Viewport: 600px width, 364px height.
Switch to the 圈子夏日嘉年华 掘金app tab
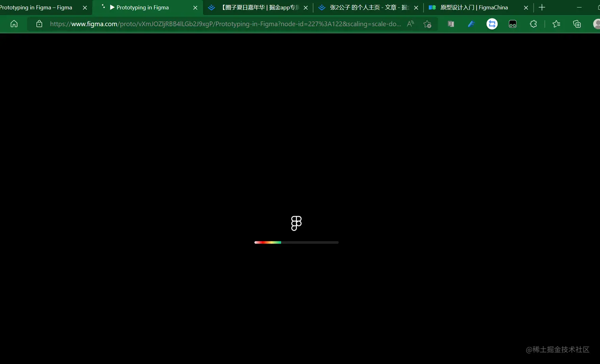pos(258,8)
